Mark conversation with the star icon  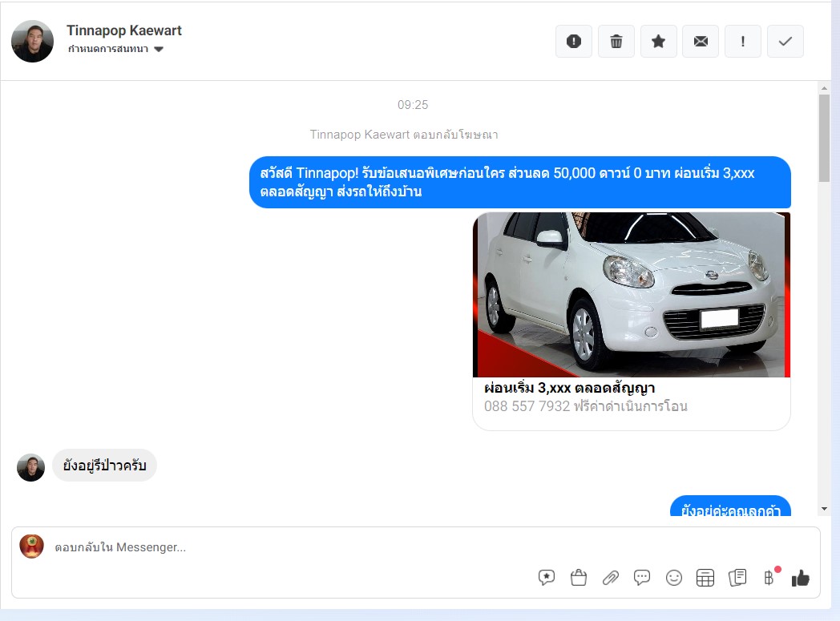point(658,41)
